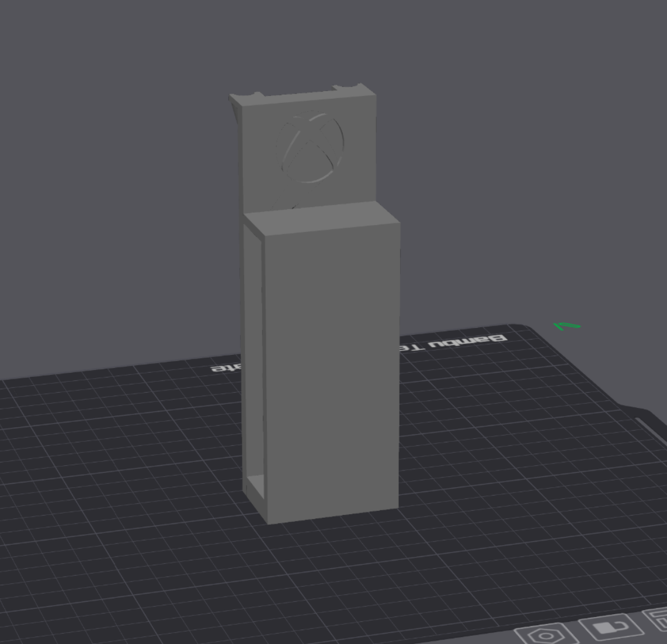Screen dimensions: 667x644
Task: Toggle the plate lock icon
Action: (x=611, y=627)
